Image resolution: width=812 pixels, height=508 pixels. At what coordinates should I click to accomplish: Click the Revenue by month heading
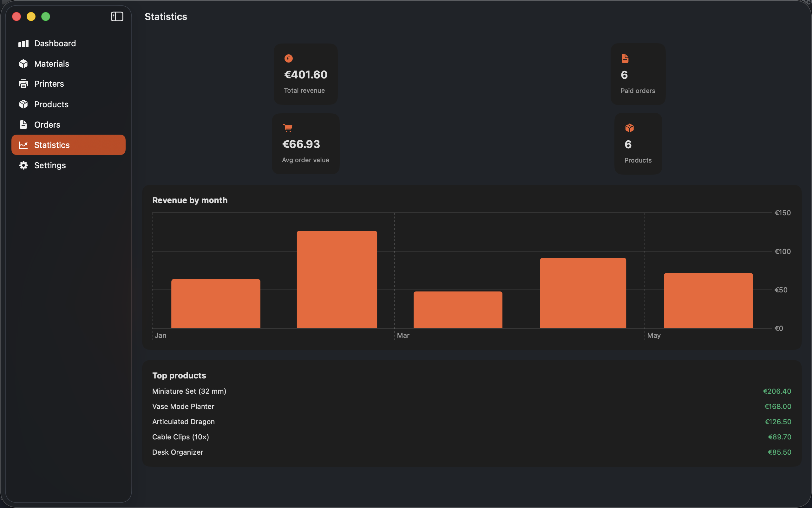(190, 201)
